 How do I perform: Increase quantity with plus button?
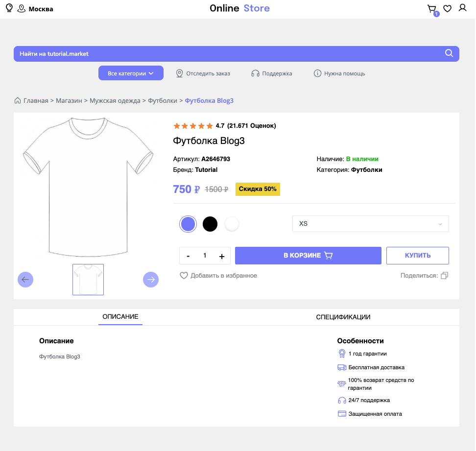click(x=222, y=256)
